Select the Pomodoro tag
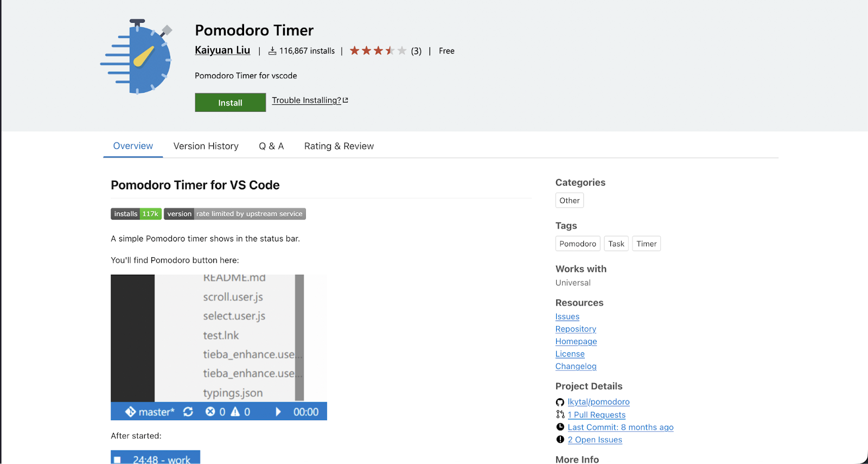The image size is (868, 464). click(578, 244)
